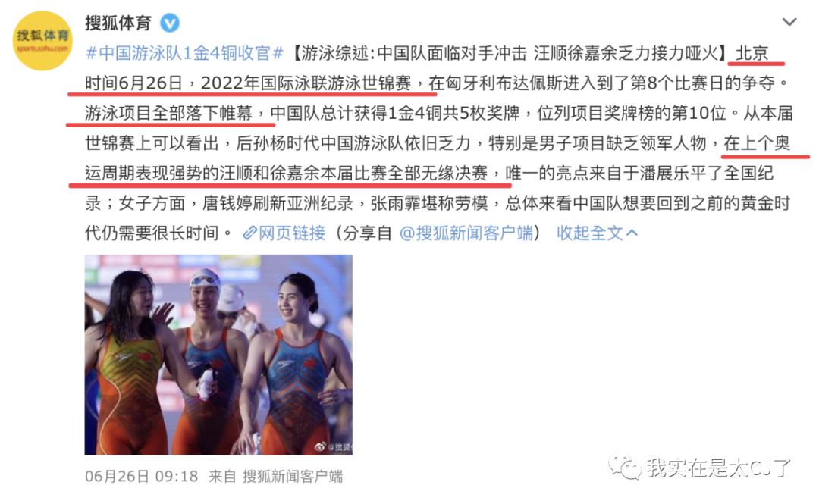Click the blue verified badge icon
Image resolution: width=819 pixels, height=504 pixels.
pos(170,23)
